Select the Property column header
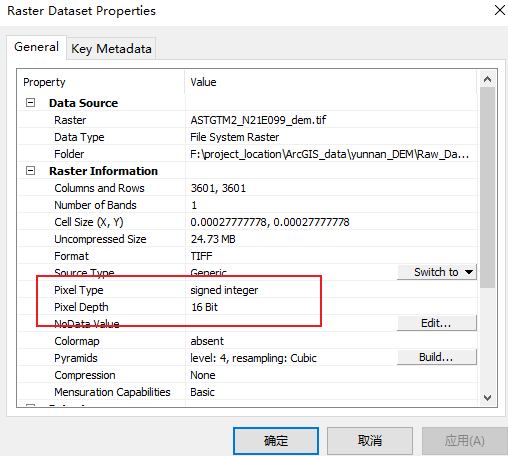508x456 pixels. pyautogui.click(x=101, y=82)
